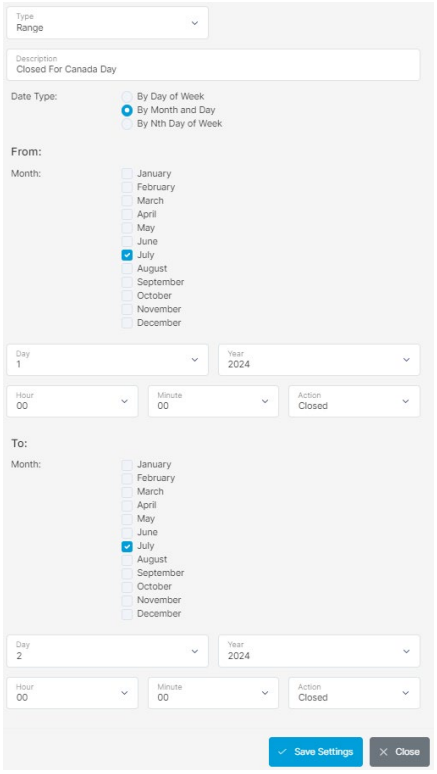
Task: Expand the From Hour dropdown
Action: coord(72,401)
